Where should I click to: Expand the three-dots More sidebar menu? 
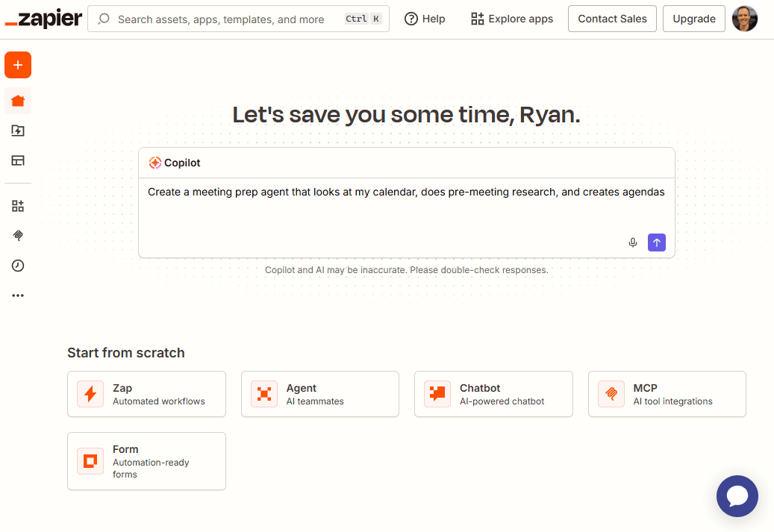coord(18,295)
